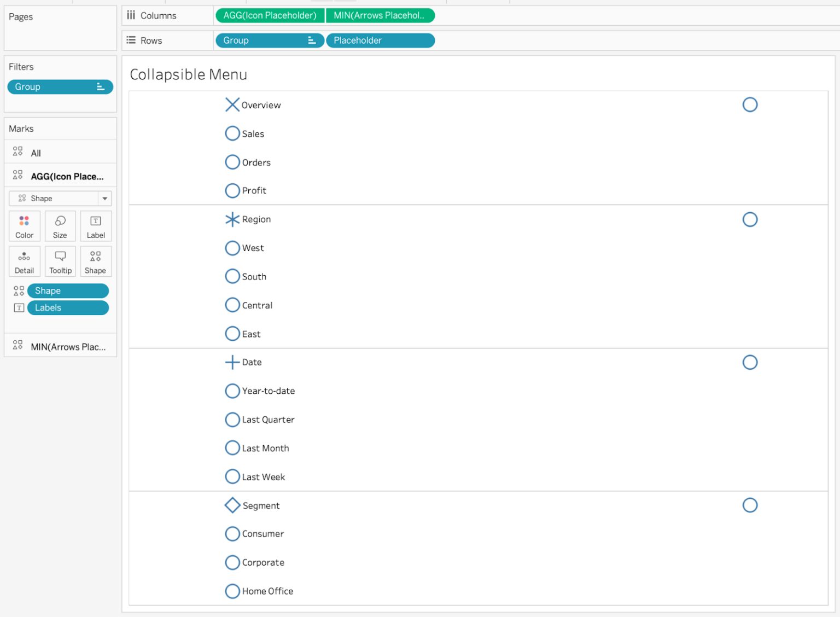
Task: Collapse the Segment section via its circle
Action: 750,505
